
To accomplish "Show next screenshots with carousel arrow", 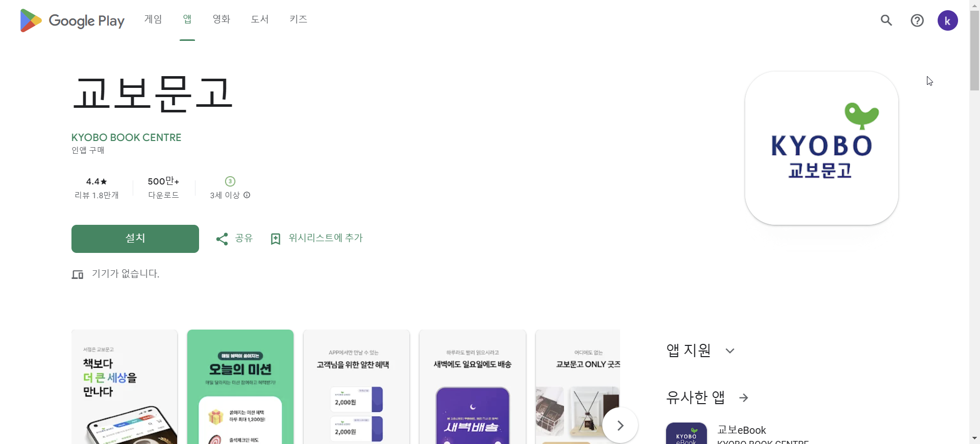I will (x=620, y=425).
